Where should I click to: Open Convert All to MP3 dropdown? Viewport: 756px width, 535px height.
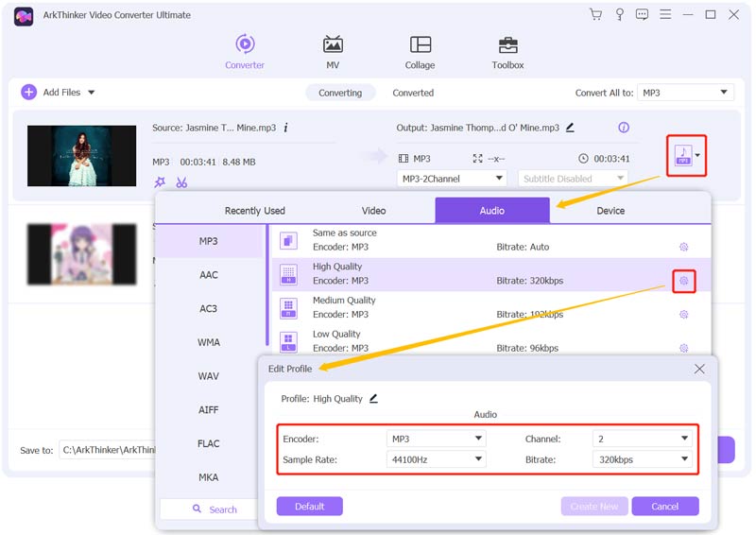point(686,93)
